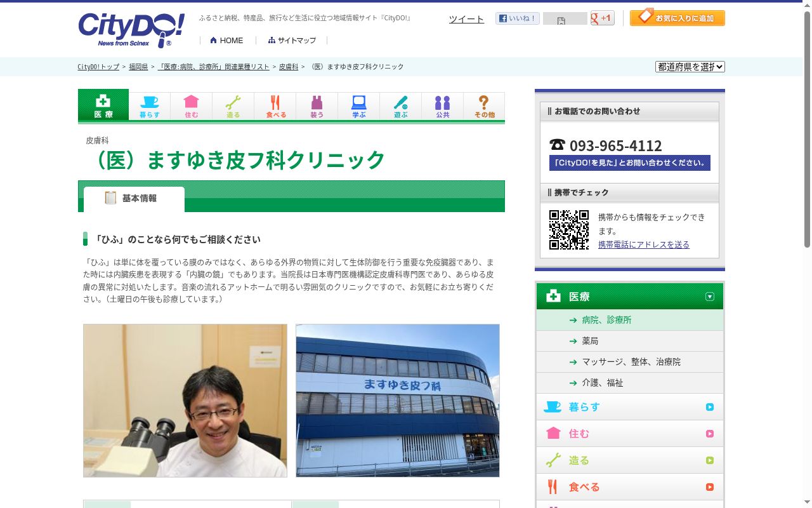Open the 遊ぶ category icon
This screenshot has width=812, height=508.
[401, 106]
